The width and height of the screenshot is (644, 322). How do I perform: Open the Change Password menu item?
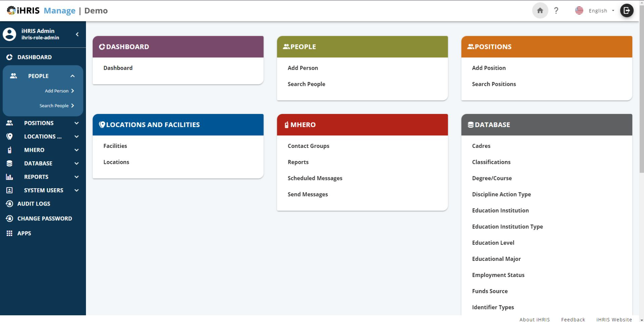[44, 218]
